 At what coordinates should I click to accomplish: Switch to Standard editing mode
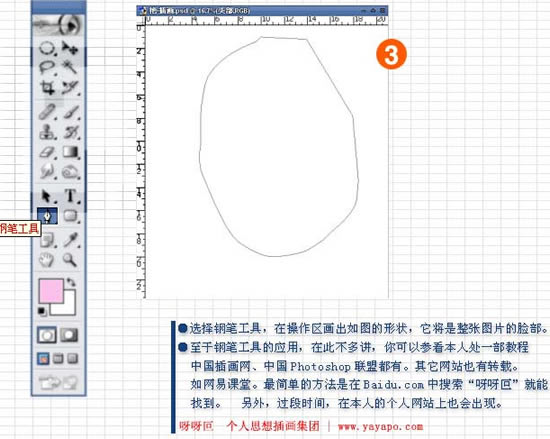pyautogui.click(x=47, y=335)
